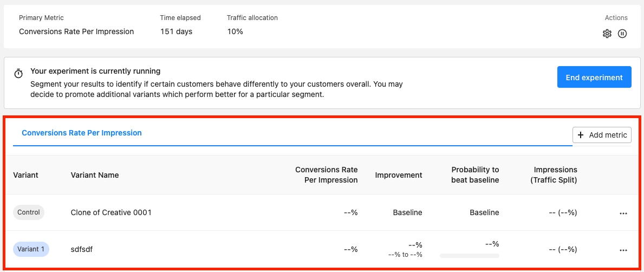Viewport: 644px width, 272px height.
Task: Open the three-dot menu for Control row
Action: click(x=623, y=213)
